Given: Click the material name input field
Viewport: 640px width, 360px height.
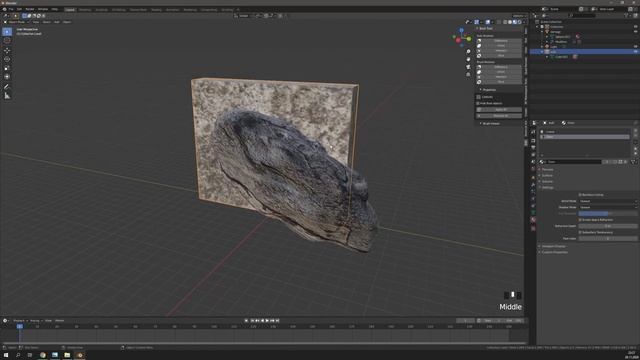Looking at the screenshot, I should point(574,162).
